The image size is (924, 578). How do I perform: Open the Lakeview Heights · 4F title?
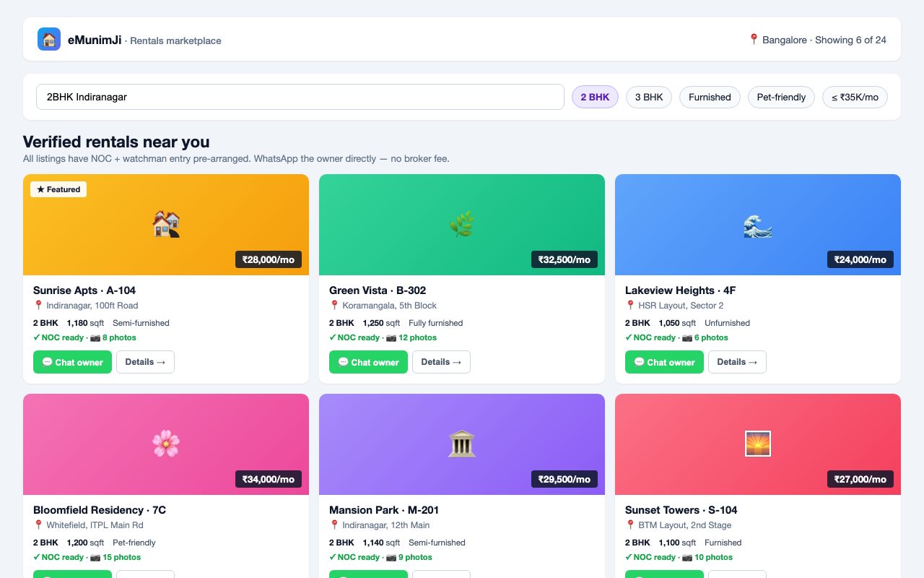point(681,290)
